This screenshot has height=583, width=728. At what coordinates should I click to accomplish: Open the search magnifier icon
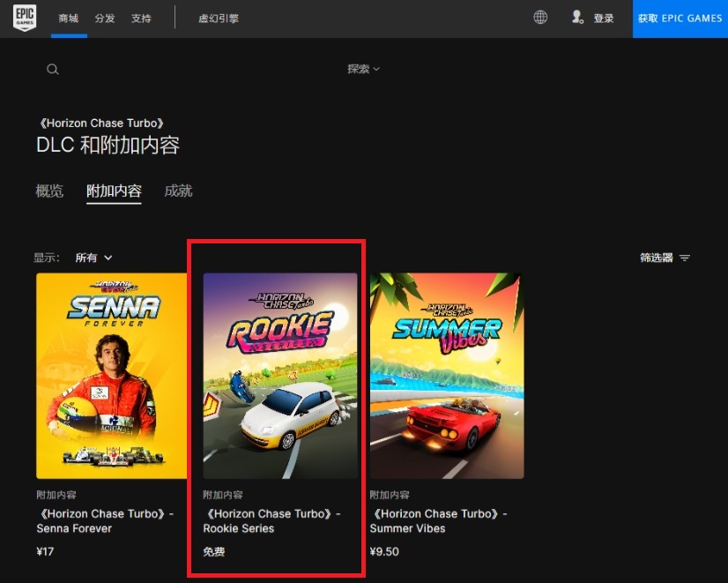53,69
